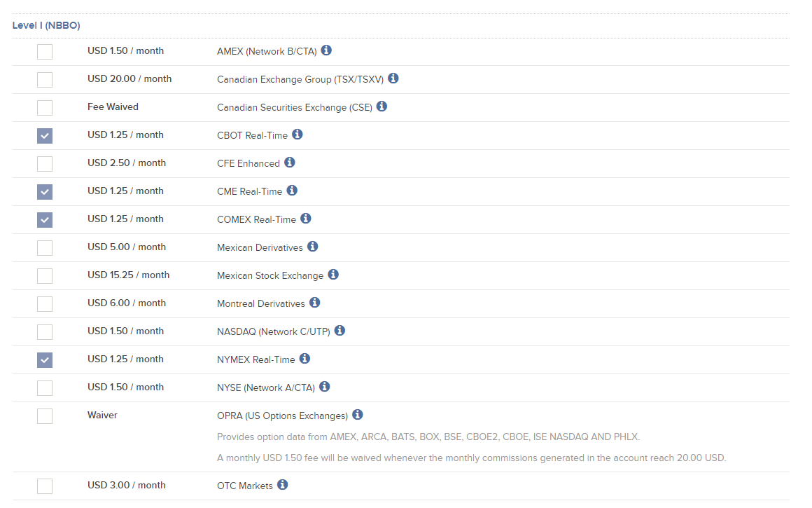Open info icon for Canadian Exchange Group (TSX/TSXV)
Viewport: 812px width, 508px height.
click(x=393, y=78)
